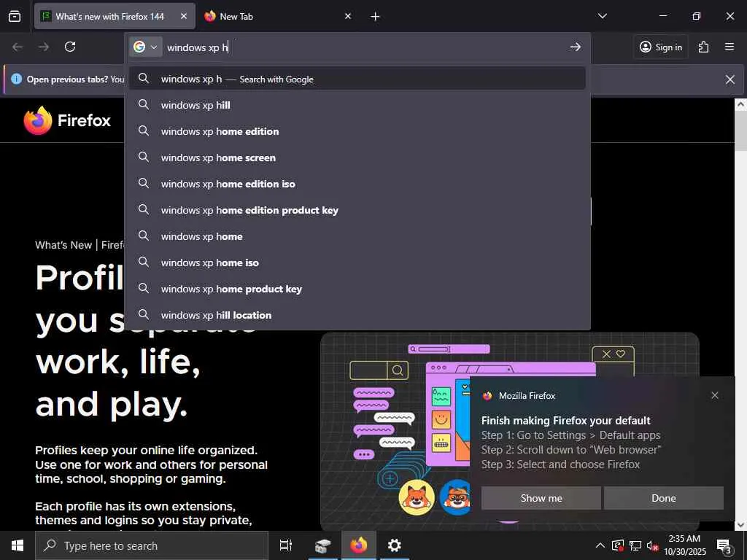Click the Sign in button

tap(661, 47)
